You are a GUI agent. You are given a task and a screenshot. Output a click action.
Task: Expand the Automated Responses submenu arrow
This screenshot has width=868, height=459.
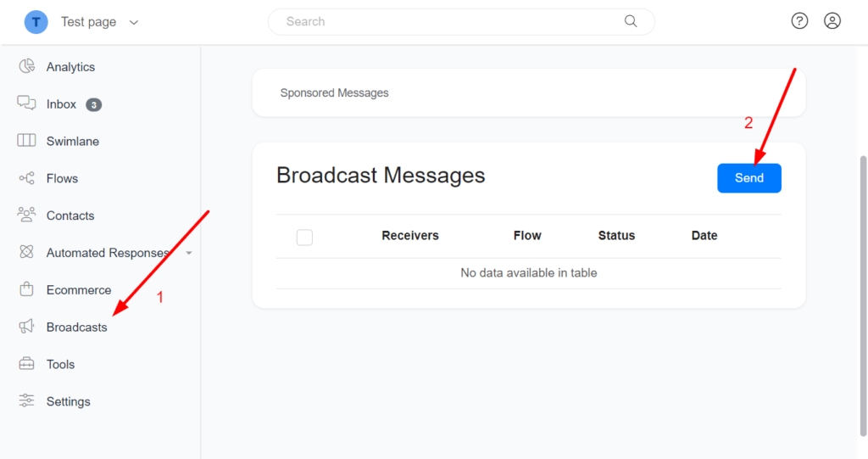188,253
